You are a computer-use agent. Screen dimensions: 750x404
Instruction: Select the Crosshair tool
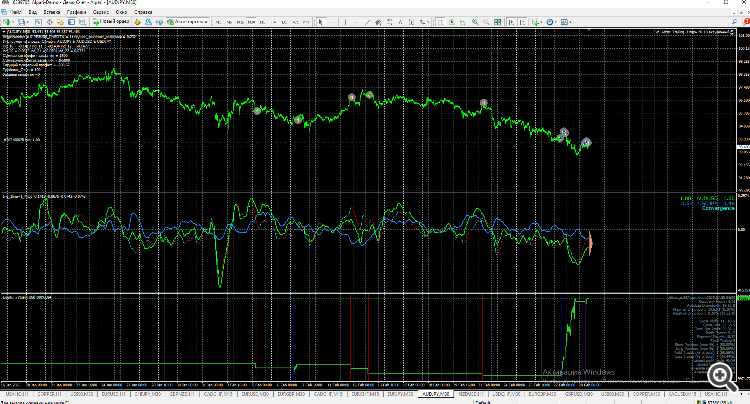click(x=332, y=22)
